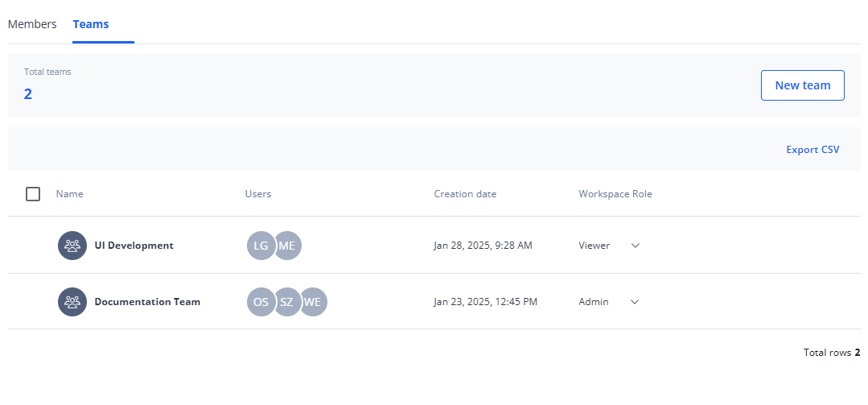Click the New team button
Viewport: 868px width, 405px height.
pos(802,85)
